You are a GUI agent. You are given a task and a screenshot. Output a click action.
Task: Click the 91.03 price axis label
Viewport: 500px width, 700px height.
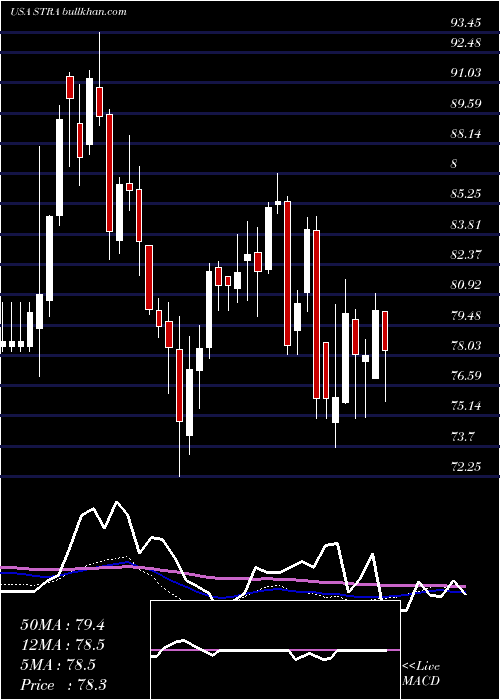point(466,73)
